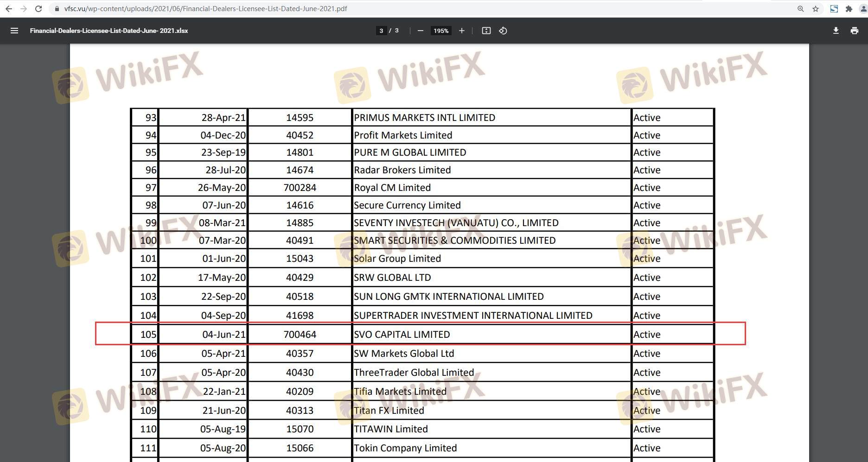Open browser extensions puzzle icon
This screenshot has width=868, height=462.
click(849, 9)
